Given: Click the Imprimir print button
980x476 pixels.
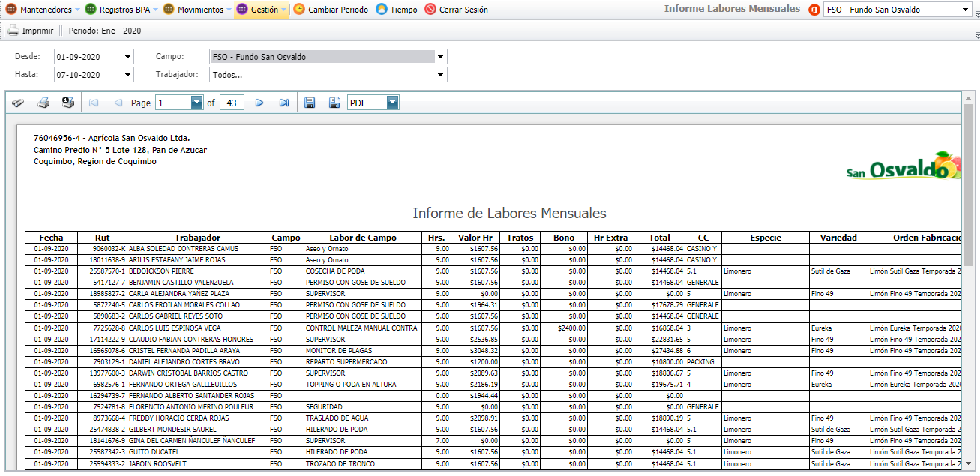Looking at the screenshot, I should [31, 31].
